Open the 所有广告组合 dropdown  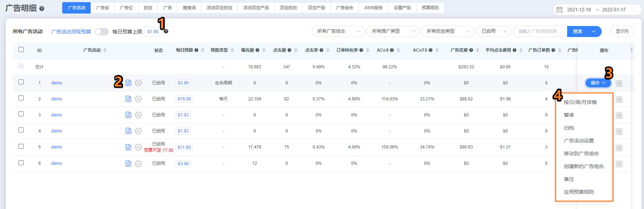(x=338, y=31)
